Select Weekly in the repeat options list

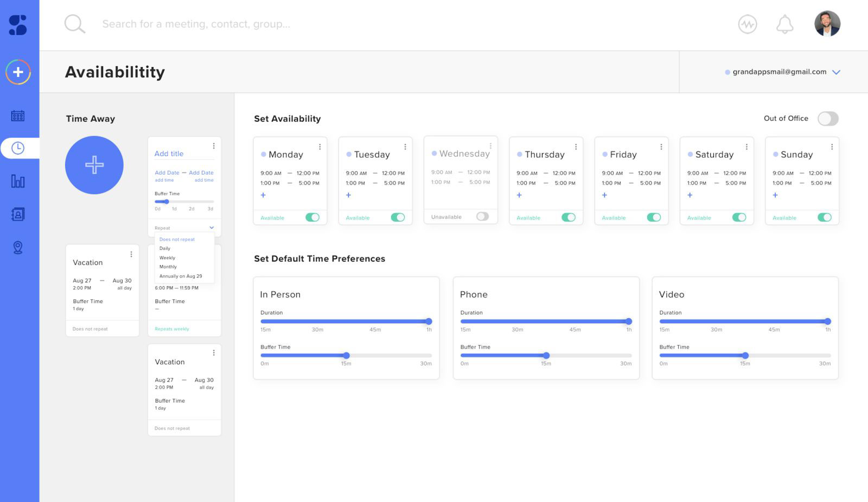(x=167, y=258)
